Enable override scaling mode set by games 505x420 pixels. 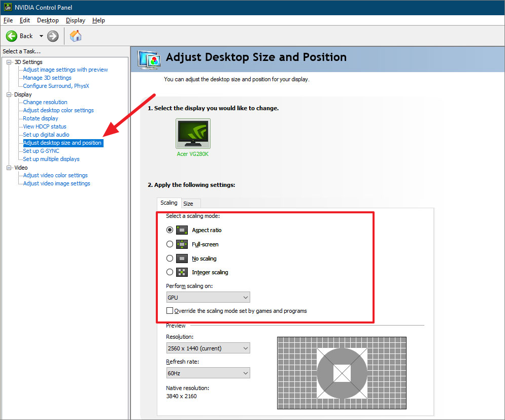[170, 310]
